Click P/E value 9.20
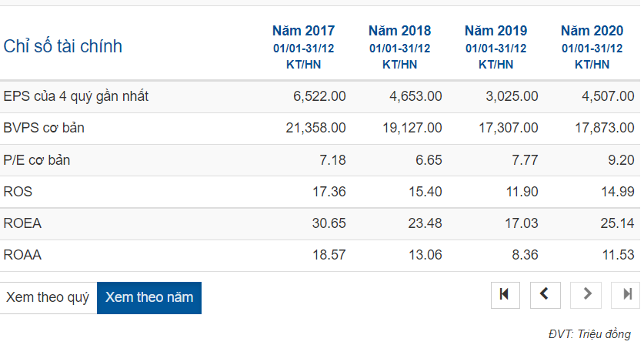 coord(621,160)
